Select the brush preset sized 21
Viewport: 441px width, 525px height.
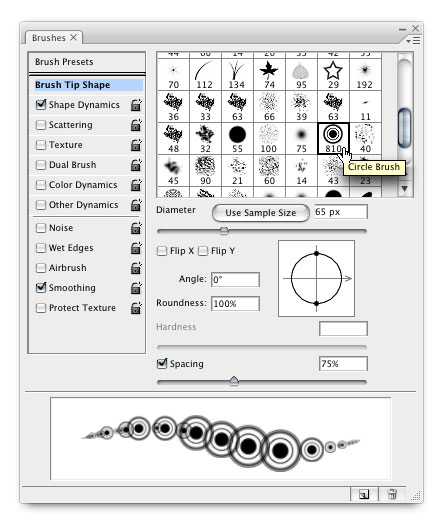pyautogui.click(x=237, y=171)
